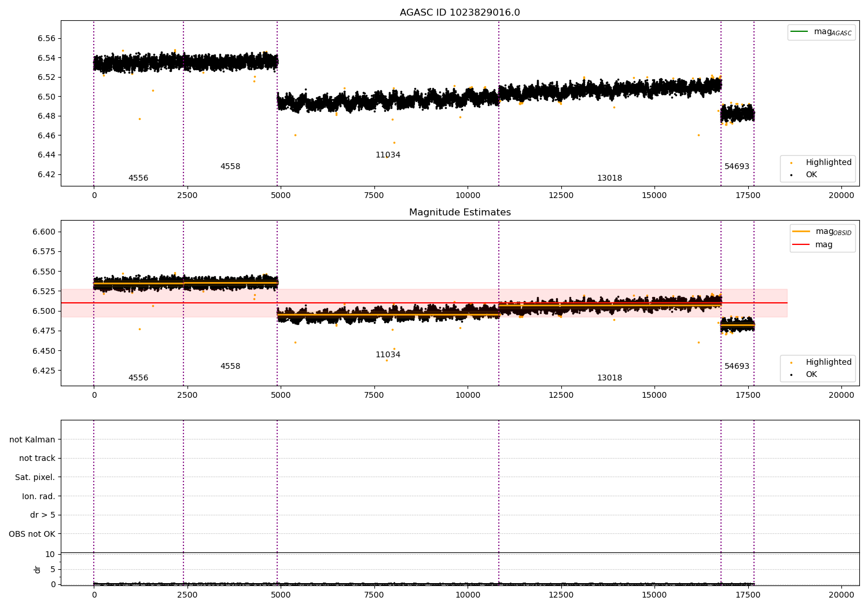Click "Highlighted" in the top plot legend

[829, 163]
